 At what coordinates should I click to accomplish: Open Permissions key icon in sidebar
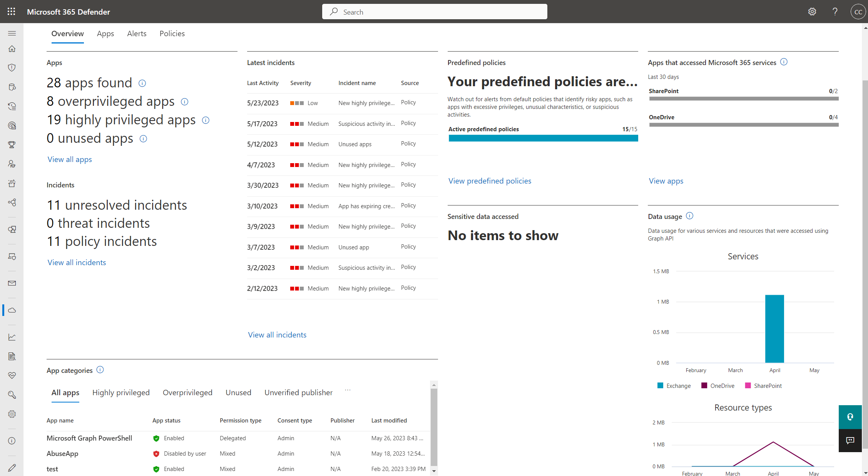[12, 395]
